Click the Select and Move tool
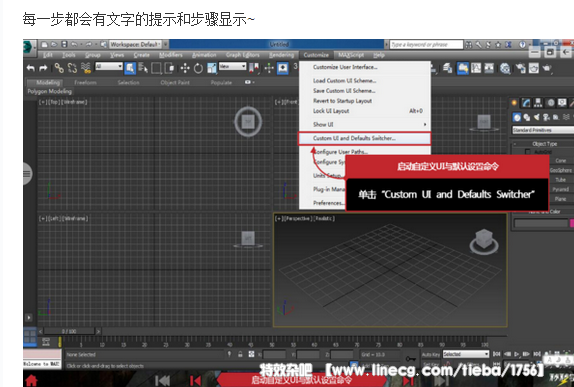 [185, 68]
